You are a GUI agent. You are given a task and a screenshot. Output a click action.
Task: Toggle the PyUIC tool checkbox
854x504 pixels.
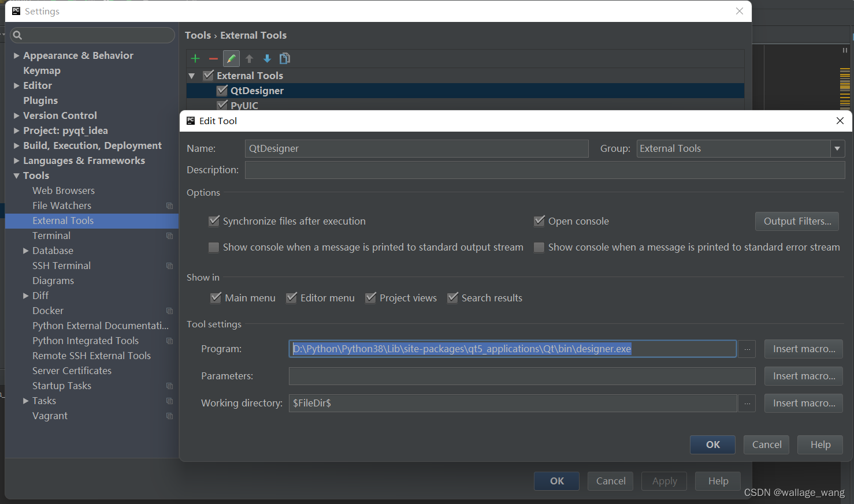[x=222, y=104]
